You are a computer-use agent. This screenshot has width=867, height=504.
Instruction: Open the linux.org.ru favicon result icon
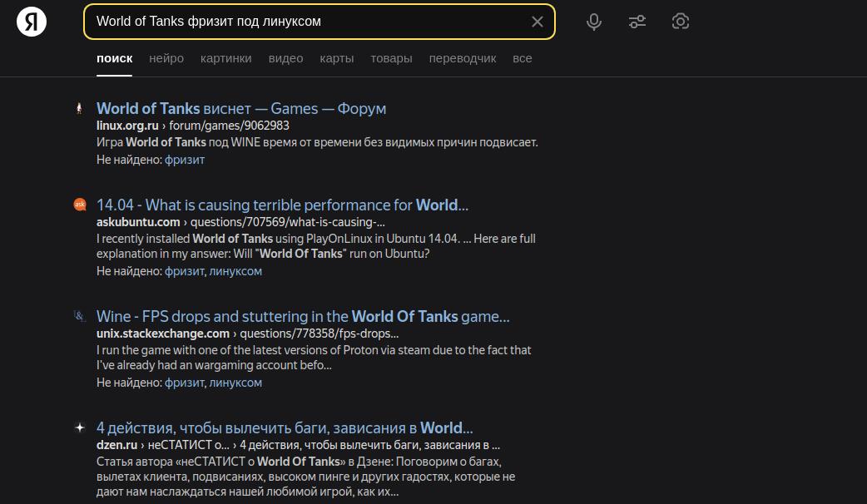80,108
